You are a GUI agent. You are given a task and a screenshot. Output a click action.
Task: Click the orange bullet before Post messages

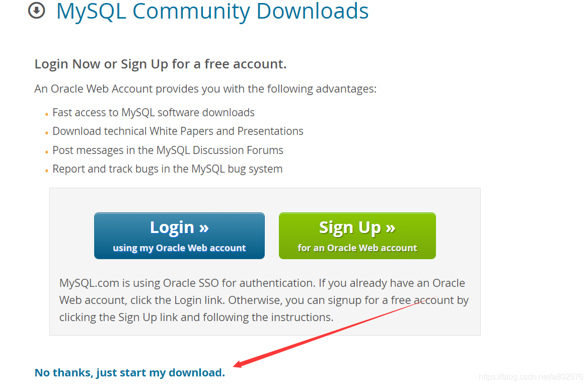tap(46, 152)
